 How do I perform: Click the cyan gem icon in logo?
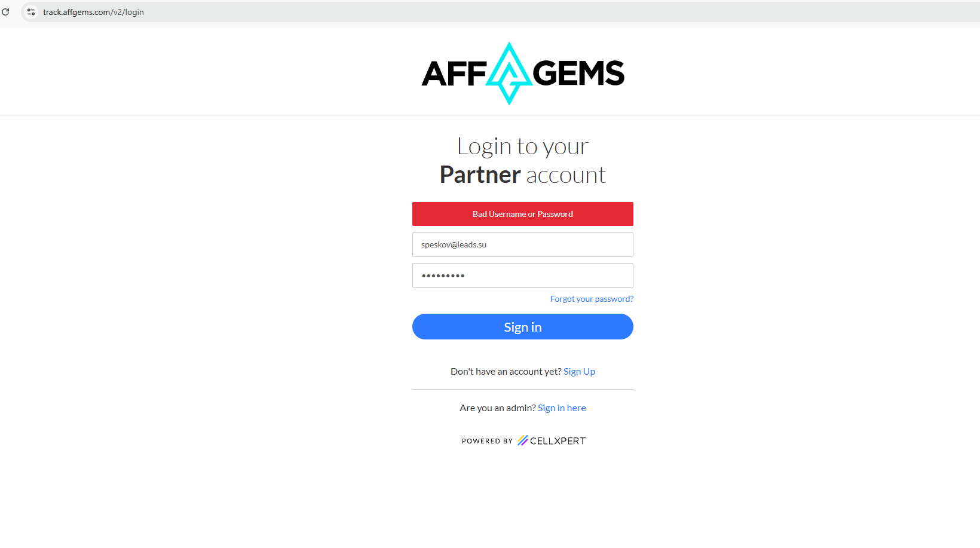click(509, 73)
